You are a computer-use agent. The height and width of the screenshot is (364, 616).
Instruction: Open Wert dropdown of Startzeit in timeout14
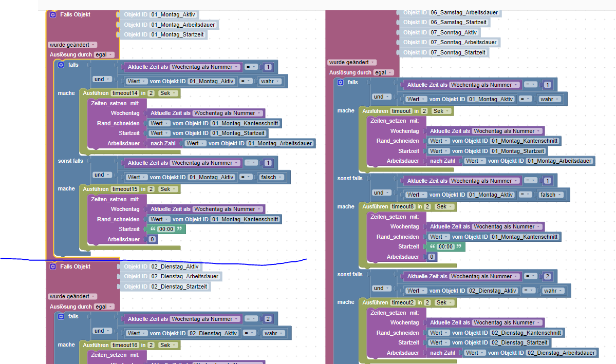(159, 133)
